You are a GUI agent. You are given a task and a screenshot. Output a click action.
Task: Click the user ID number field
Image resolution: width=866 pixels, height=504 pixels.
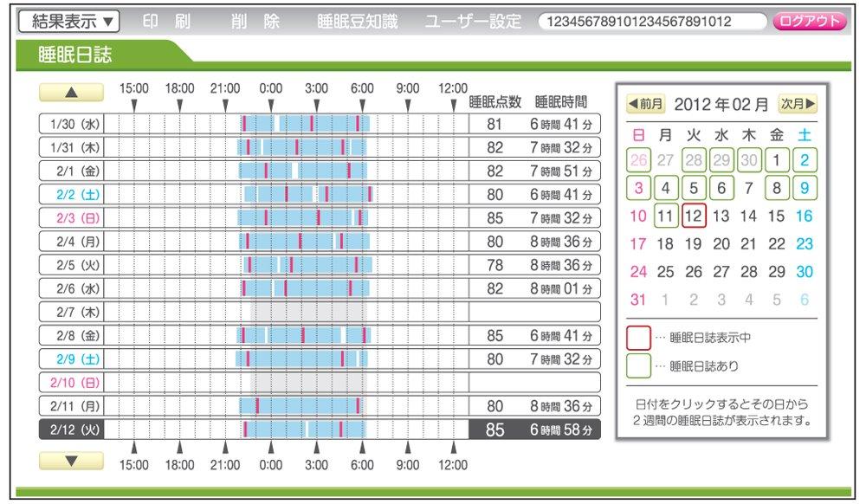point(651,22)
